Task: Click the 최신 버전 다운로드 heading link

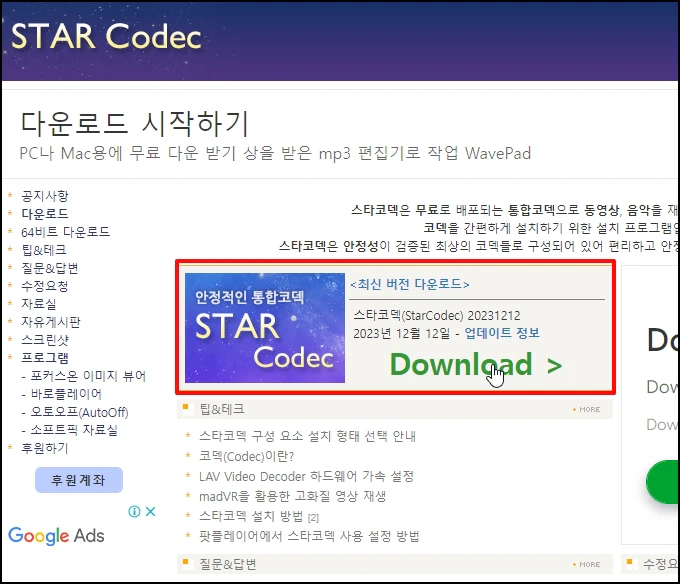Action: [410, 284]
